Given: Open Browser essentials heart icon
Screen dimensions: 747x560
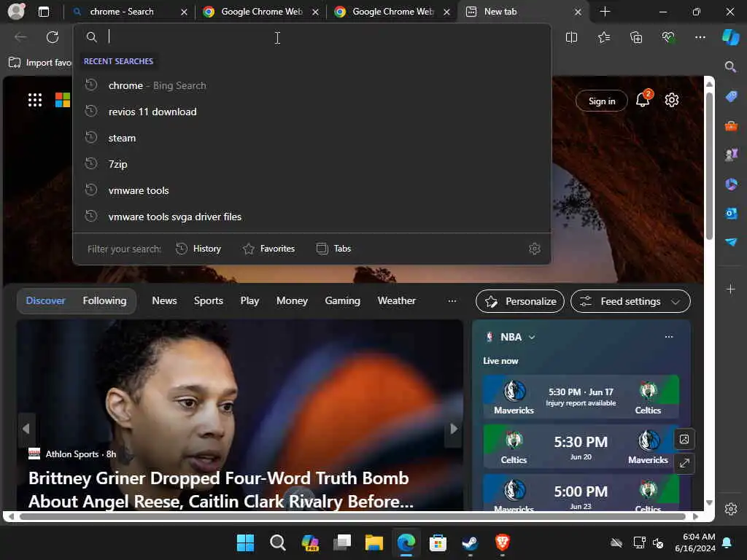Looking at the screenshot, I should 668,37.
